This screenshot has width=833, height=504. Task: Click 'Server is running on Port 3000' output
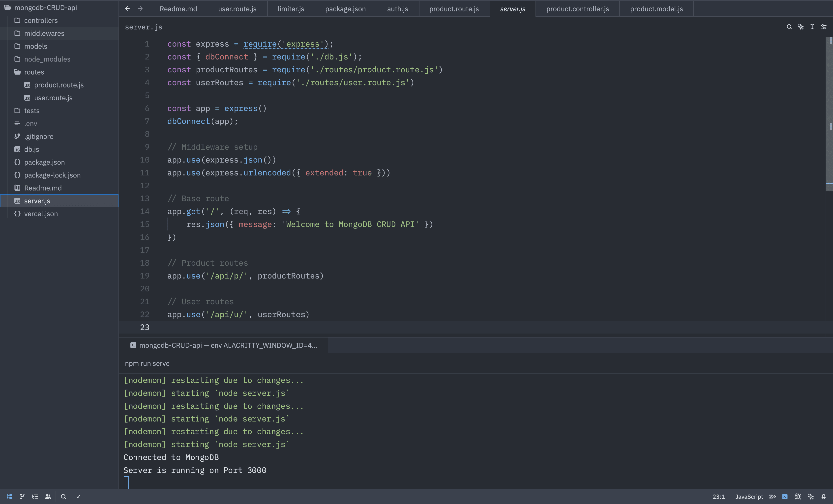pyautogui.click(x=195, y=470)
